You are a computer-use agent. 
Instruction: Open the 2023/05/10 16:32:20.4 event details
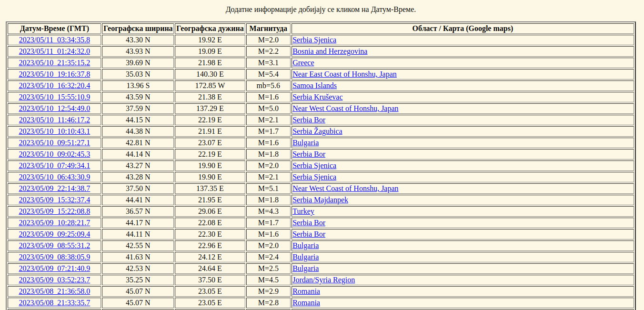click(x=54, y=86)
